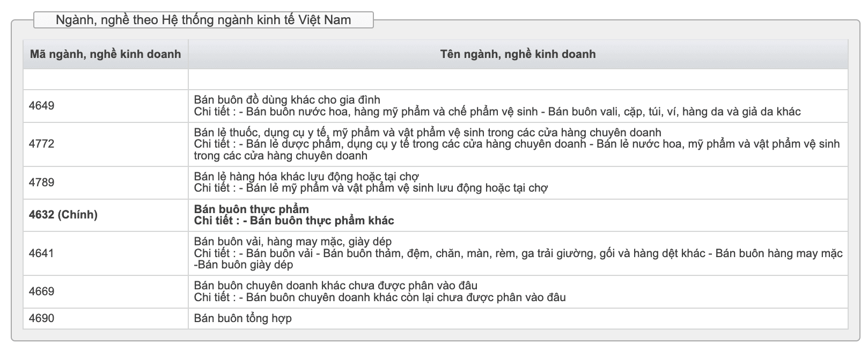Screen dimensions: 868x350
Task: Click "Bán buôn chuyên doanh khác chưa được phân" title
Action: (336, 286)
